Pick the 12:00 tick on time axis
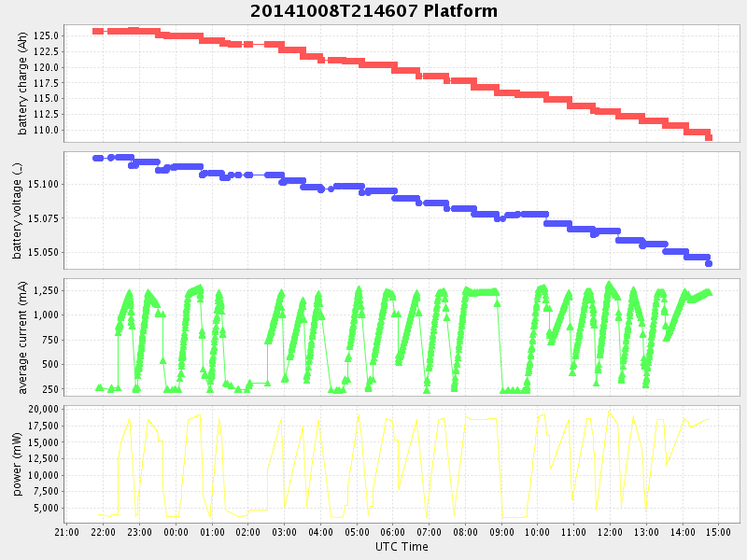 click(610, 532)
